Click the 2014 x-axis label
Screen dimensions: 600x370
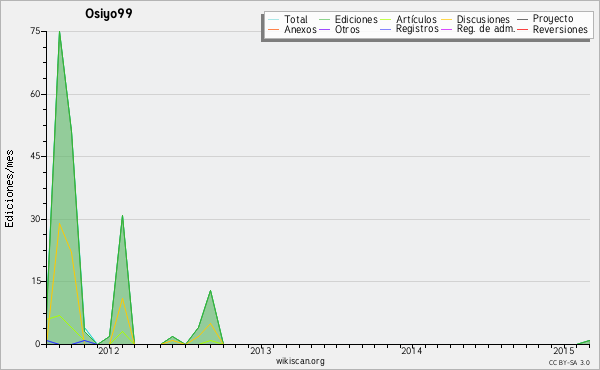pos(412,350)
